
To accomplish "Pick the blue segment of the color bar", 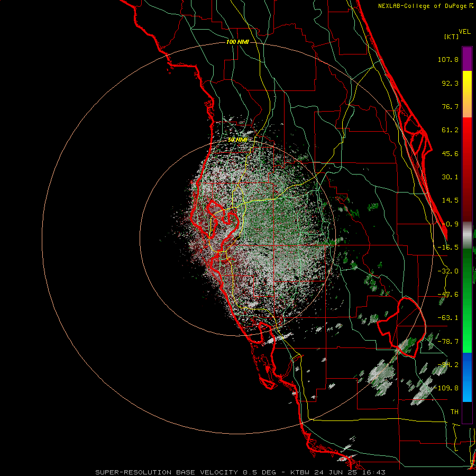I will click(x=467, y=377).
